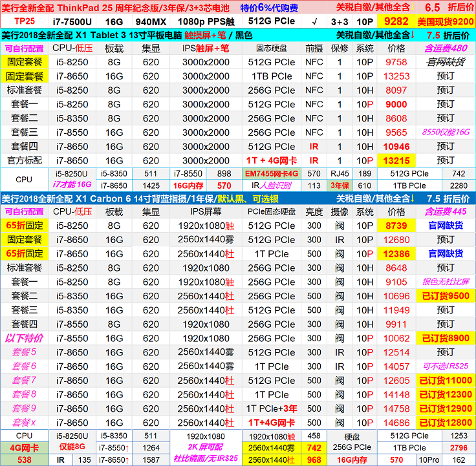This screenshot has width=476, height=466.
Task: Select the tablet price "9758"
Action: [396, 62]
